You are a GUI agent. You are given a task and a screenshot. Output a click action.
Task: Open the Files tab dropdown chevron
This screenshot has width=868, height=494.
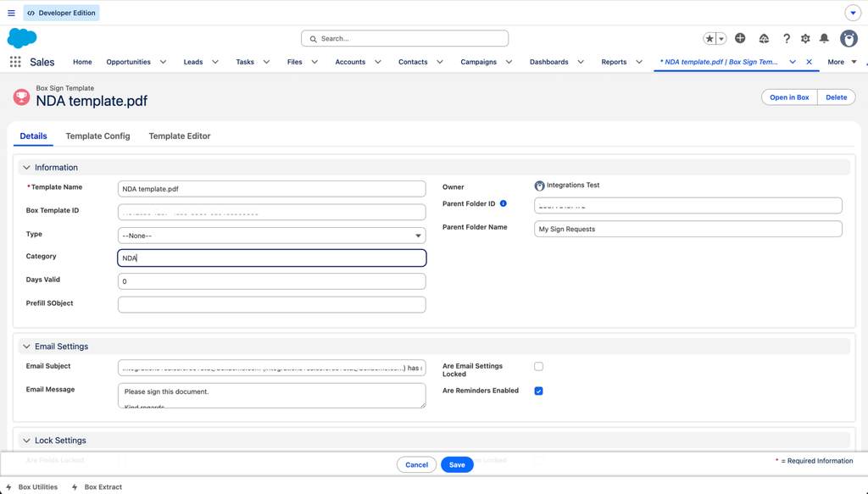pos(314,62)
